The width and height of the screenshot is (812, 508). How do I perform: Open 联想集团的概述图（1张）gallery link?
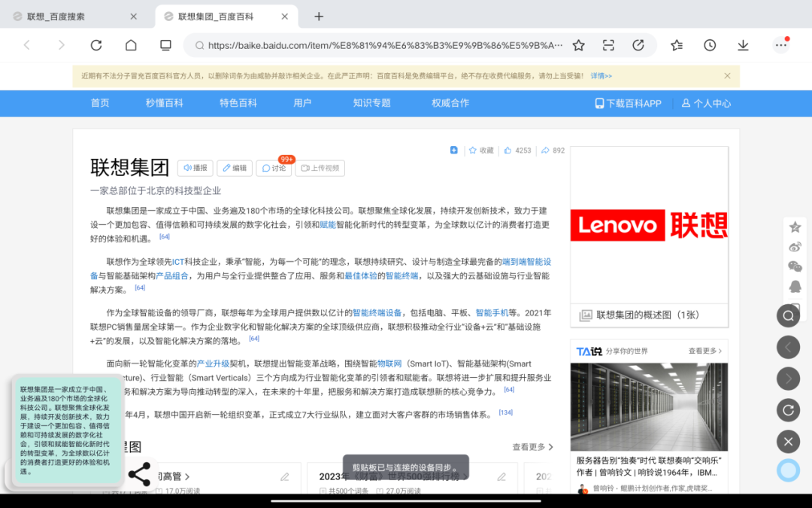coord(648,315)
